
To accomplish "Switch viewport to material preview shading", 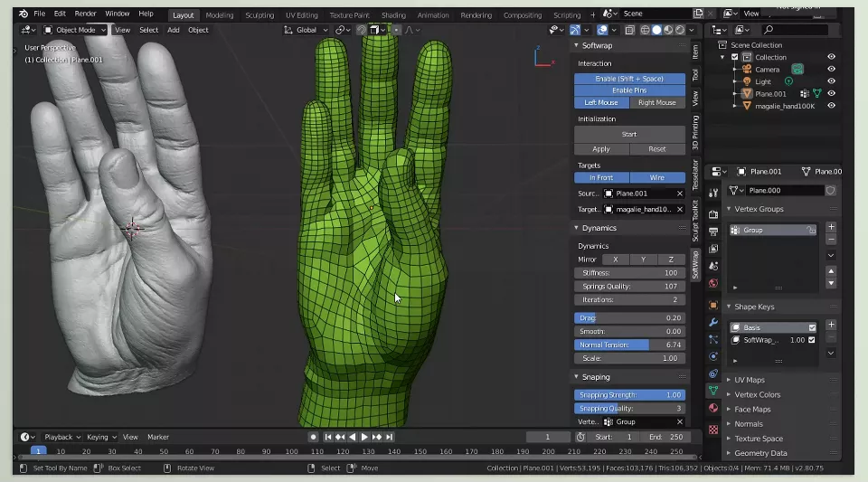I will (x=668, y=30).
